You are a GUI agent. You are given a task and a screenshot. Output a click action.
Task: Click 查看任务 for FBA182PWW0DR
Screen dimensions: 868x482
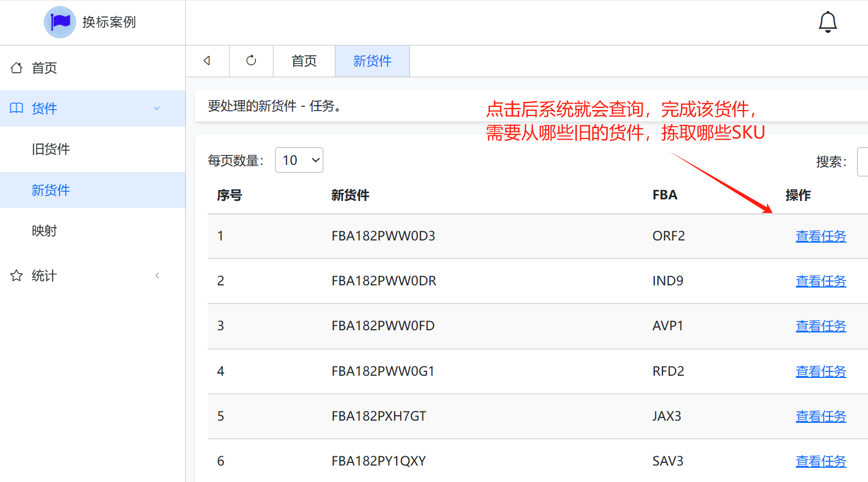(x=821, y=281)
